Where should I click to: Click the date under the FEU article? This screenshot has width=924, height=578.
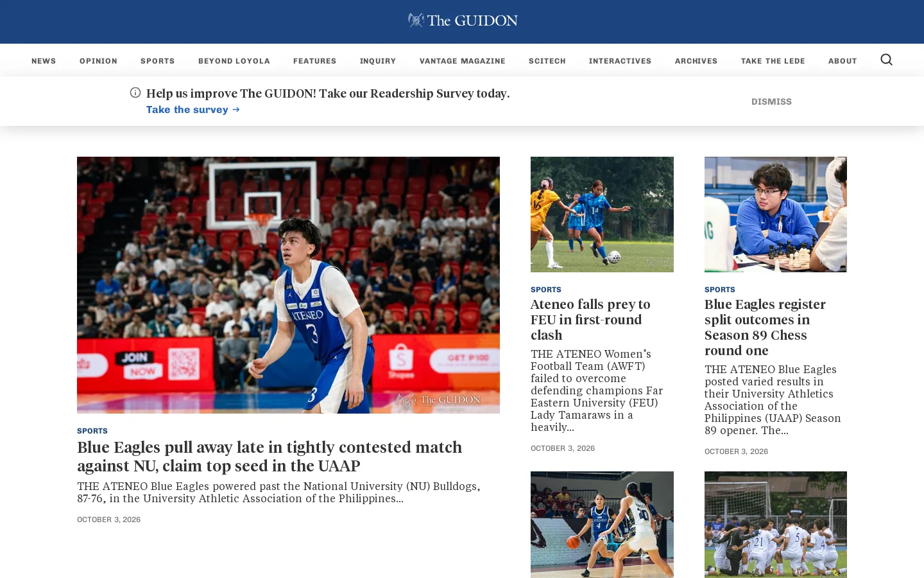[563, 448]
